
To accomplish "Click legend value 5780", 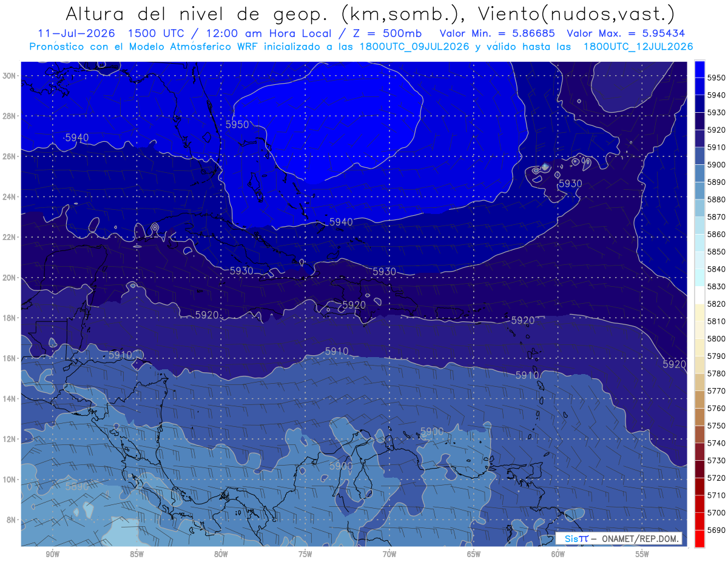I will [x=716, y=373].
